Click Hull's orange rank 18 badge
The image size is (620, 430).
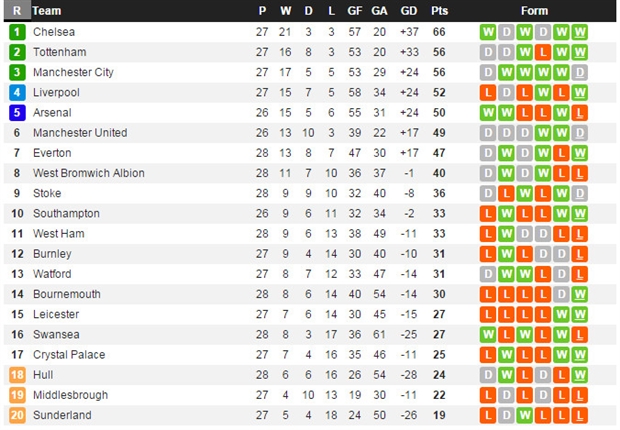(17, 374)
